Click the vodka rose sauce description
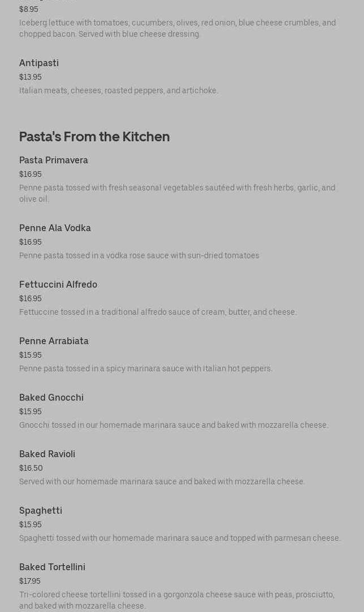364x612 pixels. (x=139, y=256)
